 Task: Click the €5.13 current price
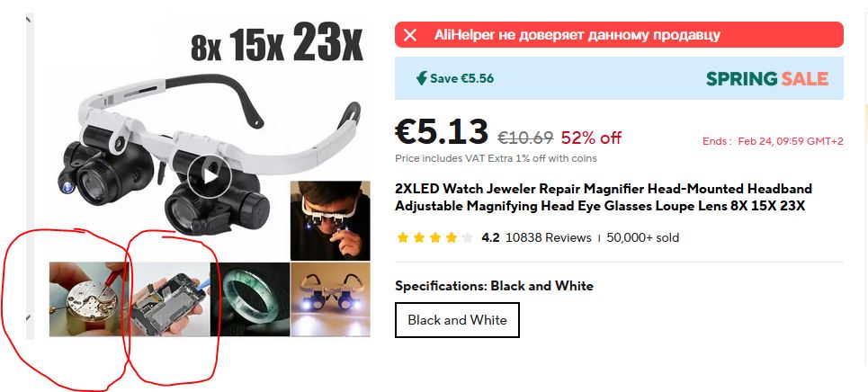(x=442, y=132)
